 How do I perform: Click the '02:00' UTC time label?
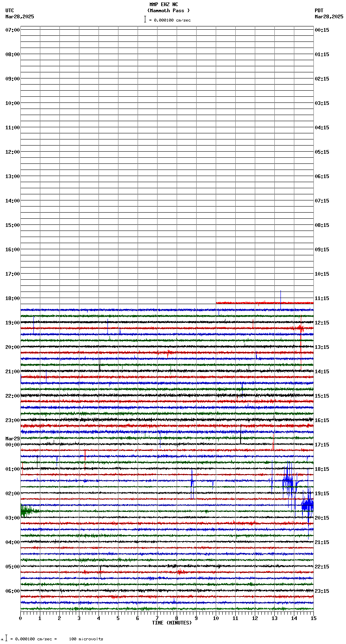tap(13, 494)
